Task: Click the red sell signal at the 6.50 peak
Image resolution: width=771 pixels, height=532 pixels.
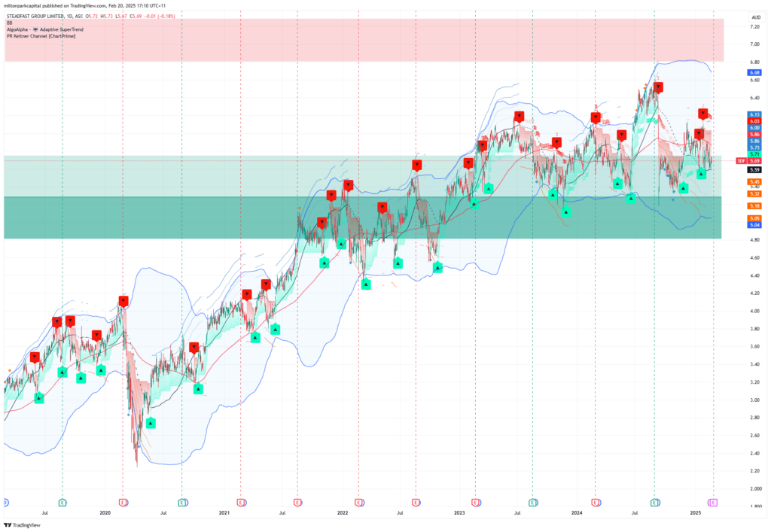Action: tap(658, 88)
